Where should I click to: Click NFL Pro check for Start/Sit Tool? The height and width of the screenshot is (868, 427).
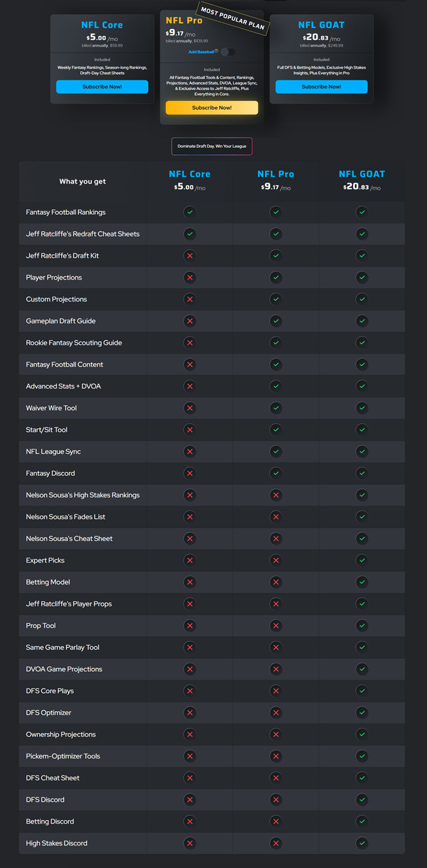click(x=276, y=429)
